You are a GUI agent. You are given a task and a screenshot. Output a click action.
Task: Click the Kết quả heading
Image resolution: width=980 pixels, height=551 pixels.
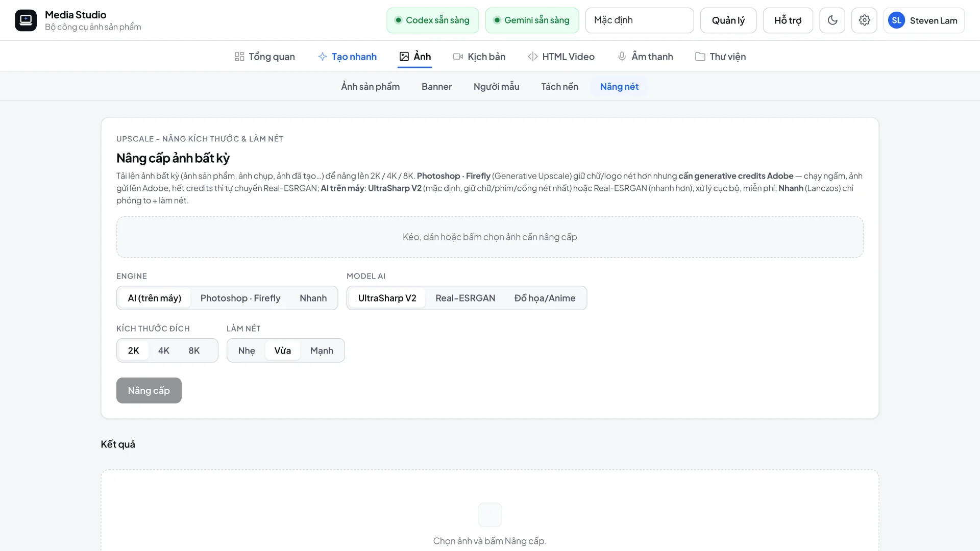[118, 444]
